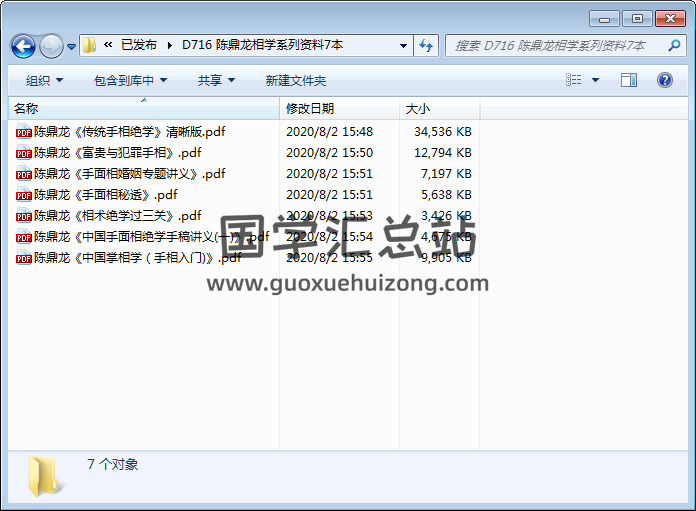Click the change view icon
The height and width of the screenshot is (511, 696).
tap(573, 80)
